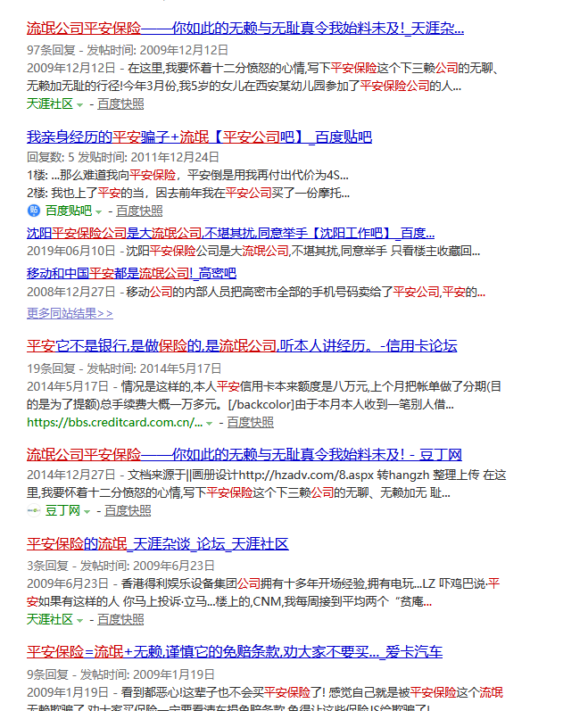Open 百度快照 beside the 百度贴吧 source

139,211
